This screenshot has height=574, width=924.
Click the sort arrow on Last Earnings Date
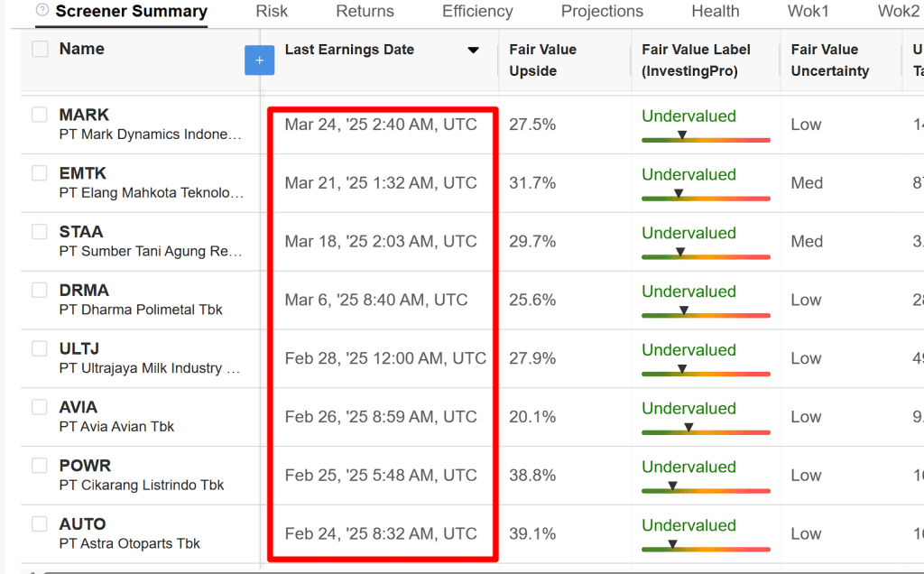(x=473, y=51)
